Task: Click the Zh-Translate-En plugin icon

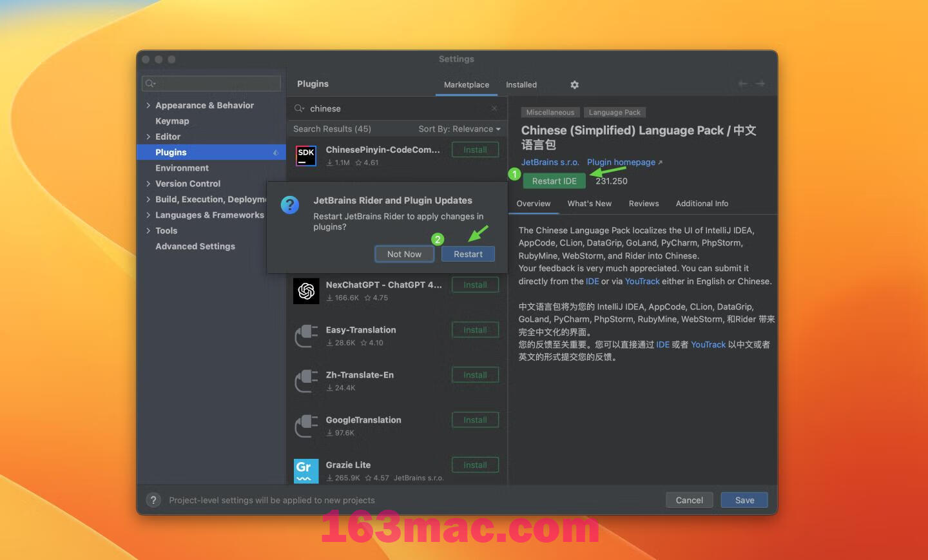Action: (306, 381)
